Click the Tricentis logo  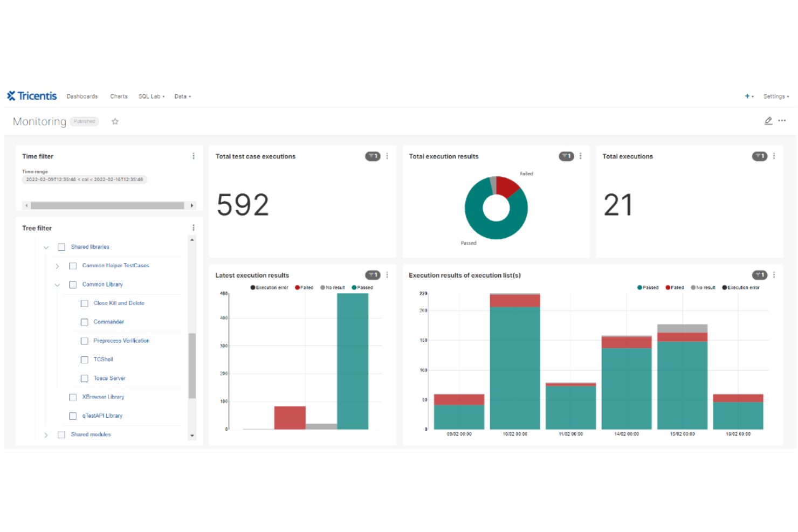pos(32,95)
